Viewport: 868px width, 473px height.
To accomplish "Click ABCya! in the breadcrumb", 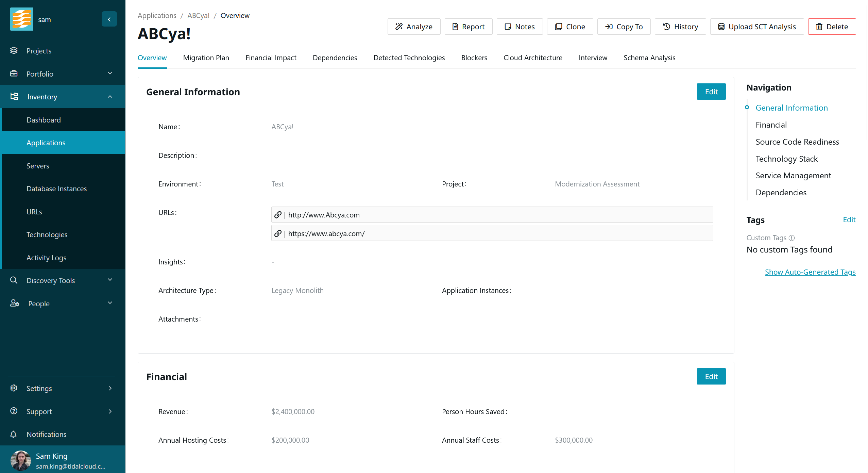I will pyautogui.click(x=198, y=15).
